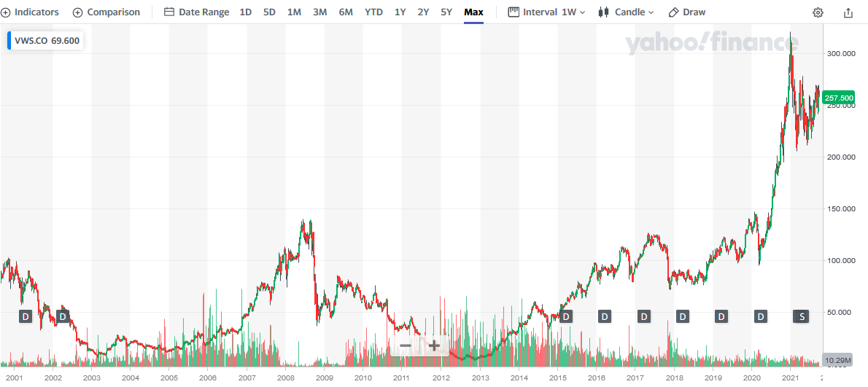Viewport: 868px width, 387px height.
Task: Click the 300.000 price axis label
Action: (840, 54)
